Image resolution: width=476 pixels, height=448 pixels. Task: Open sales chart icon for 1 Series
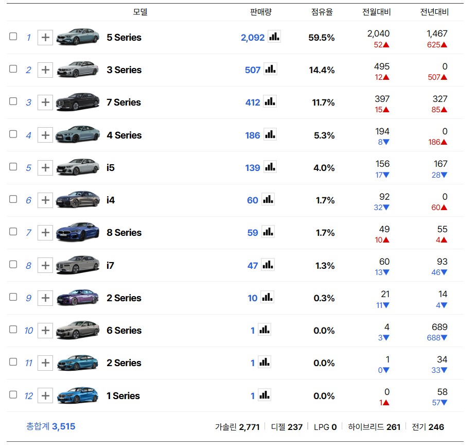pos(265,395)
